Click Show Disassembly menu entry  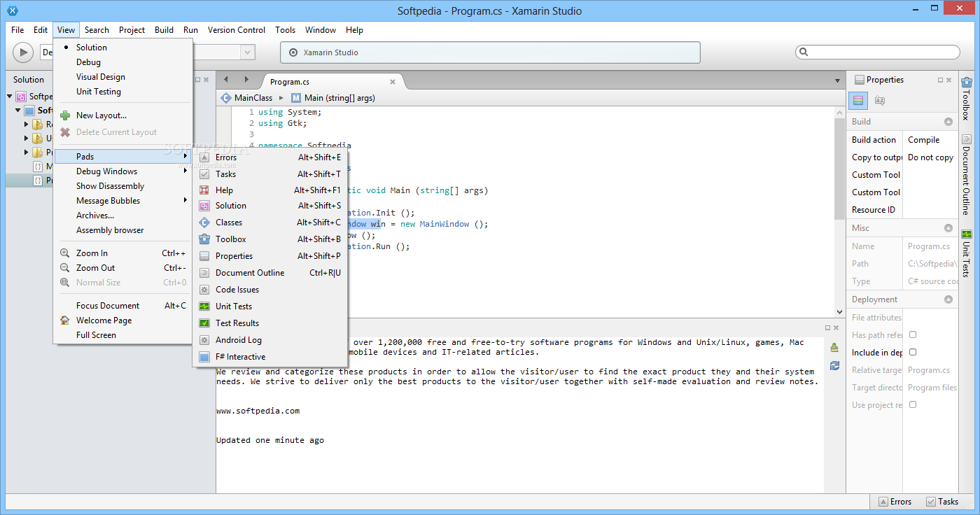pos(123,186)
